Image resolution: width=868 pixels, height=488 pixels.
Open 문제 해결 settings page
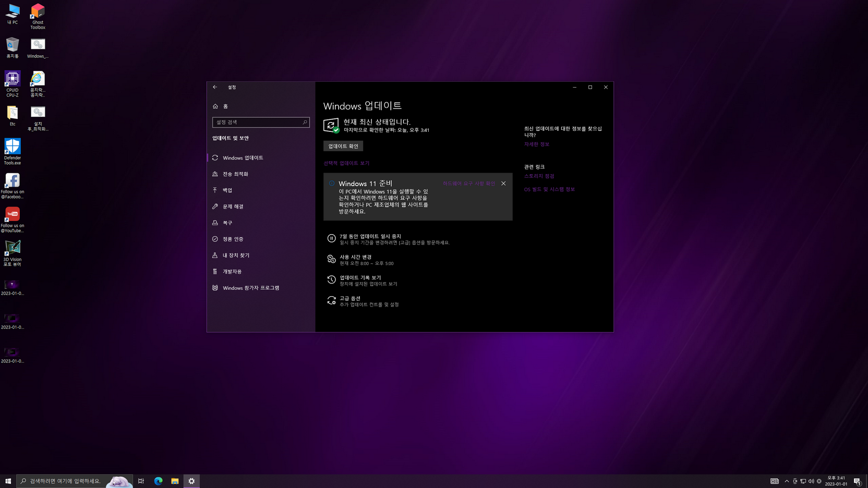[261, 206]
